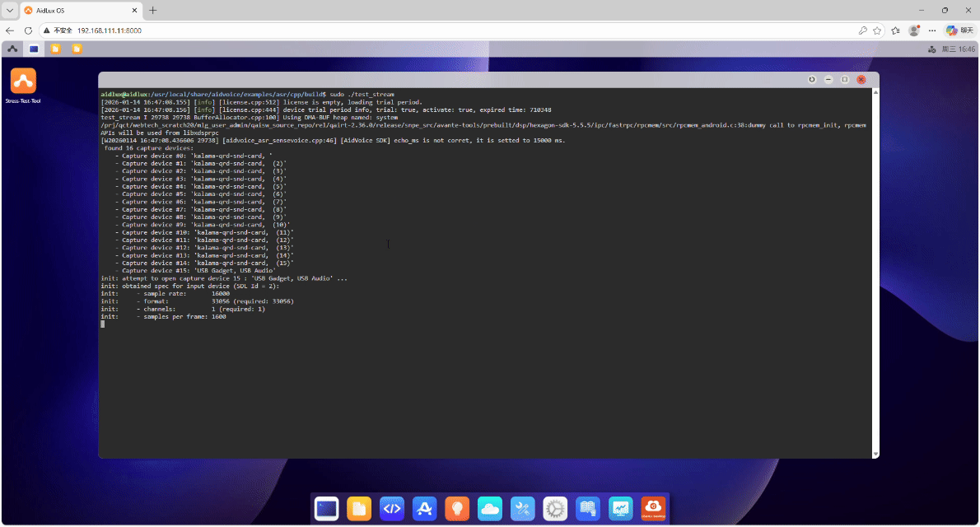Viewport: 980px width, 527px height.
Task: Switch to terminal window in top taskbar
Action: 34,49
